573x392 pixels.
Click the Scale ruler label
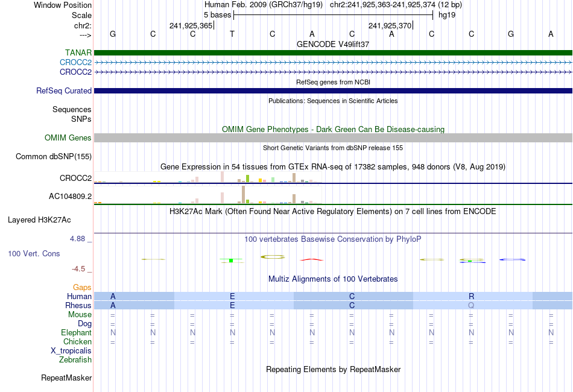point(81,15)
